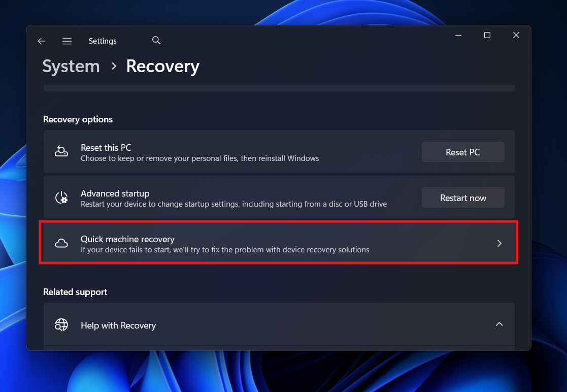Open the navigation hamburger menu
This screenshot has width=567, height=392.
tap(67, 41)
